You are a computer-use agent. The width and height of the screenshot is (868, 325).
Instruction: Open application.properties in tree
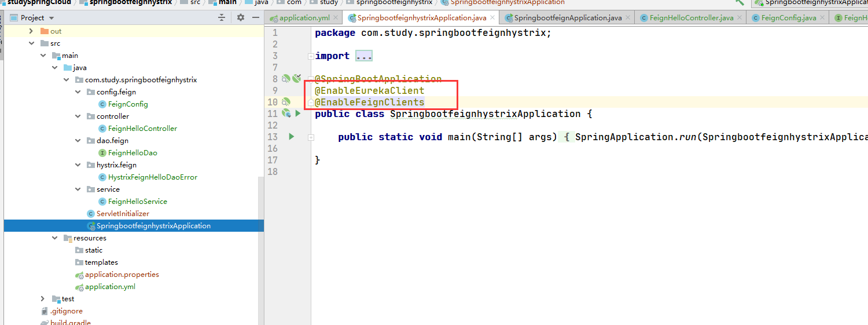tap(122, 275)
